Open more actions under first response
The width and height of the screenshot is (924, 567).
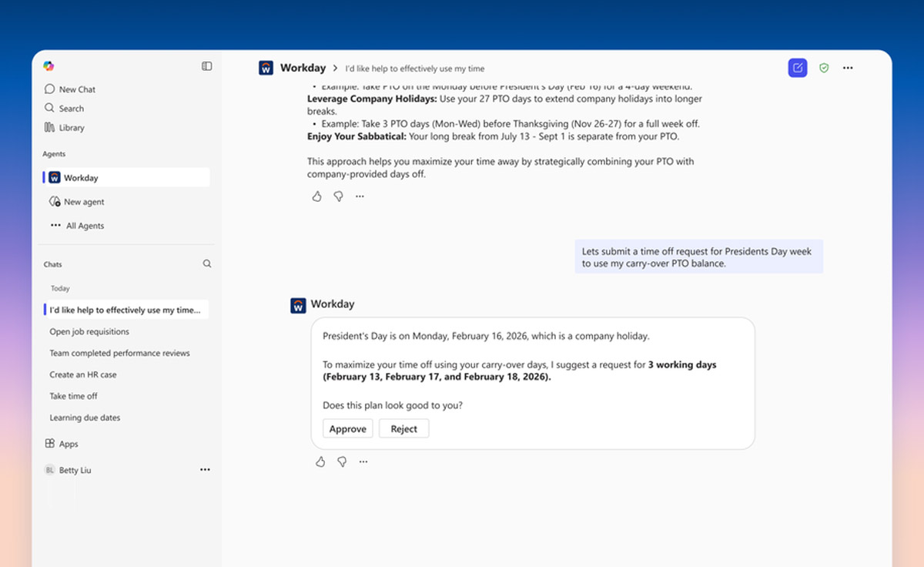(x=360, y=196)
